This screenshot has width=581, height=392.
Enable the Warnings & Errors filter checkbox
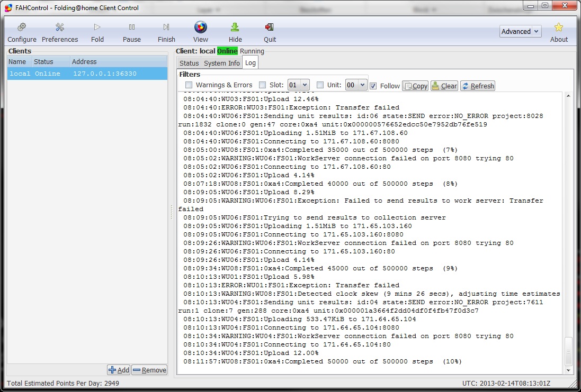(189, 85)
